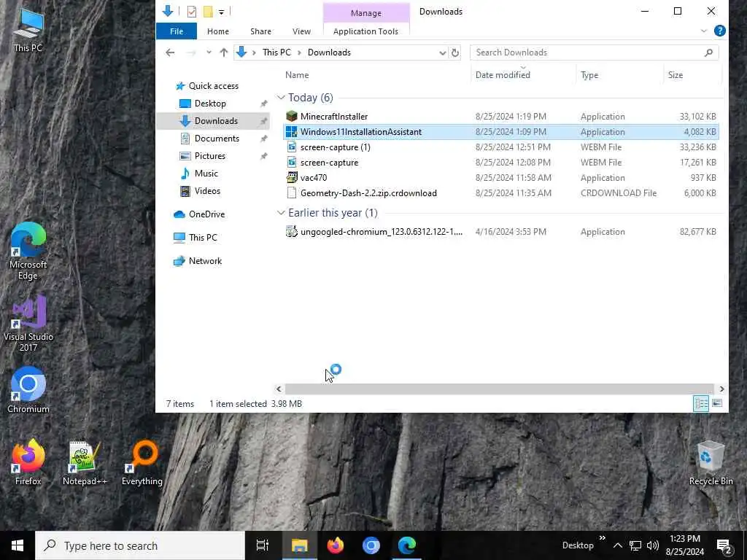
Task: Show hidden tray icons chevron
Action: pos(617,545)
